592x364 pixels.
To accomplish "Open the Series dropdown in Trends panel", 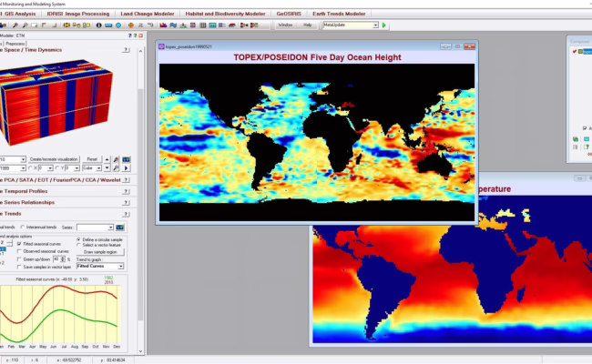I will pos(110,227).
